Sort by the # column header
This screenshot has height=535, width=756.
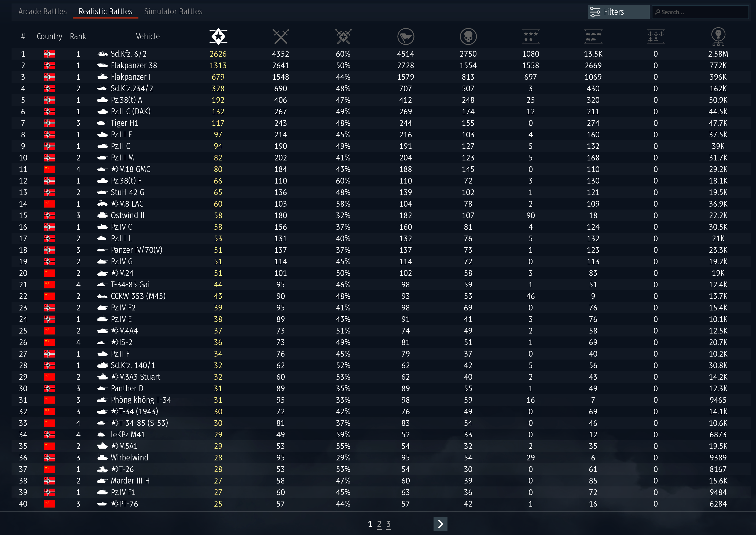point(23,36)
